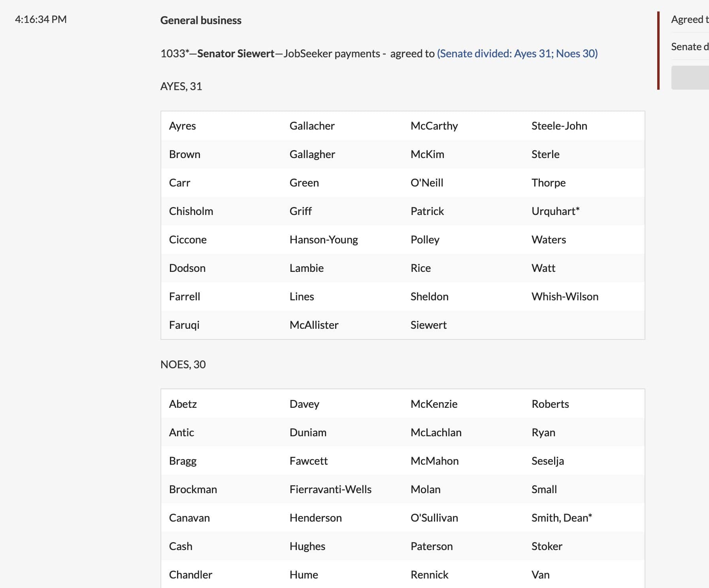
Task: Select the Abetz cell
Action: pyautogui.click(x=221, y=404)
